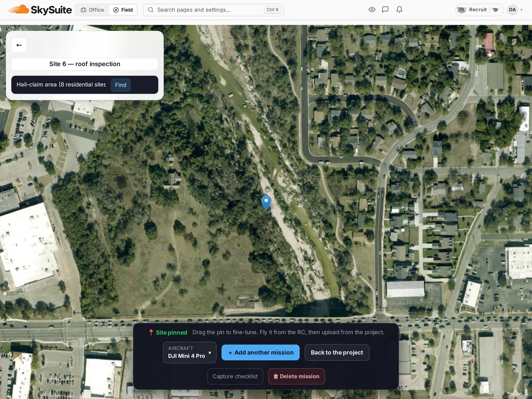Open the notifications bell

[399, 10]
